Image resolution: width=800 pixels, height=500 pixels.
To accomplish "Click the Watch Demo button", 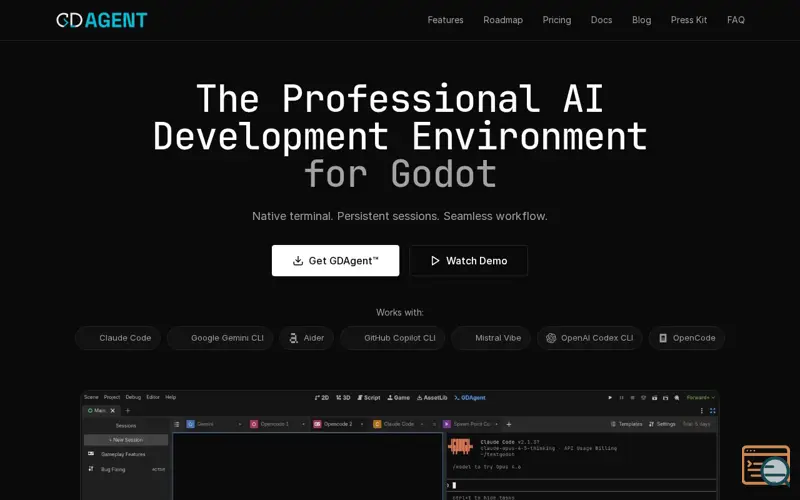I will (x=468, y=261).
